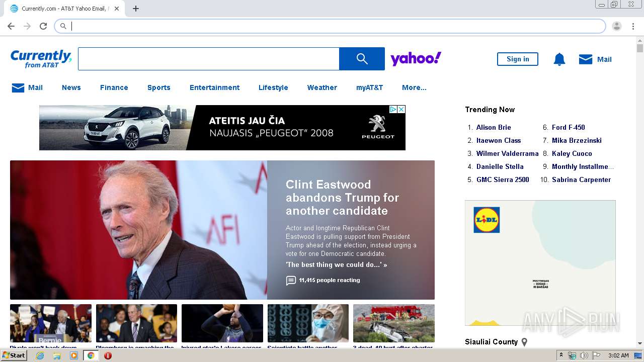Open the notifications bell
The width and height of the screenshot is (644, 362).
point(559,59)
